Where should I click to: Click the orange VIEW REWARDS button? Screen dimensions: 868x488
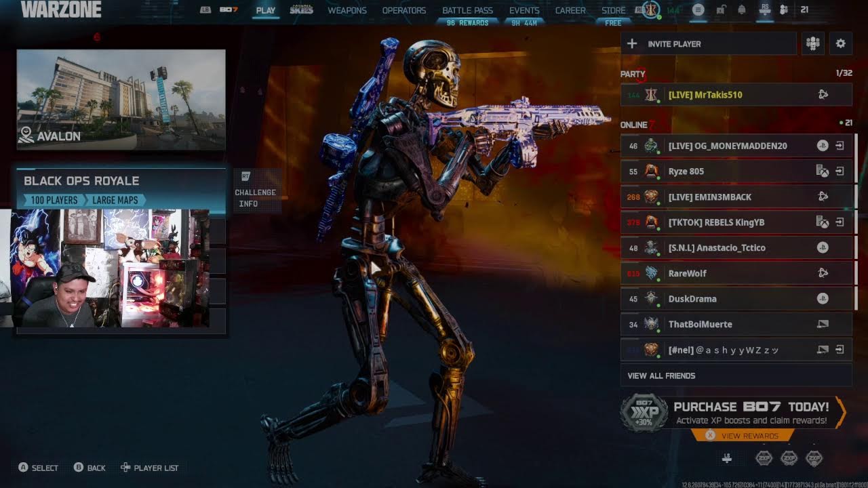pyautogui.click(x=743, y=436)
